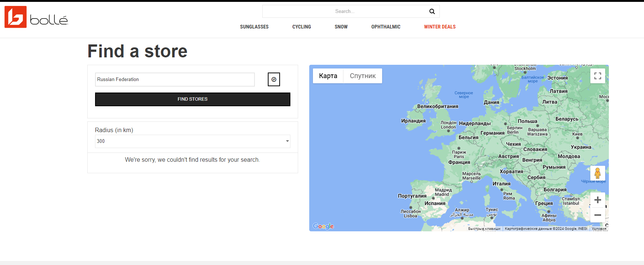
Task: Click the Варшава Warszawa map label
Action: click(x=537, y=132)
